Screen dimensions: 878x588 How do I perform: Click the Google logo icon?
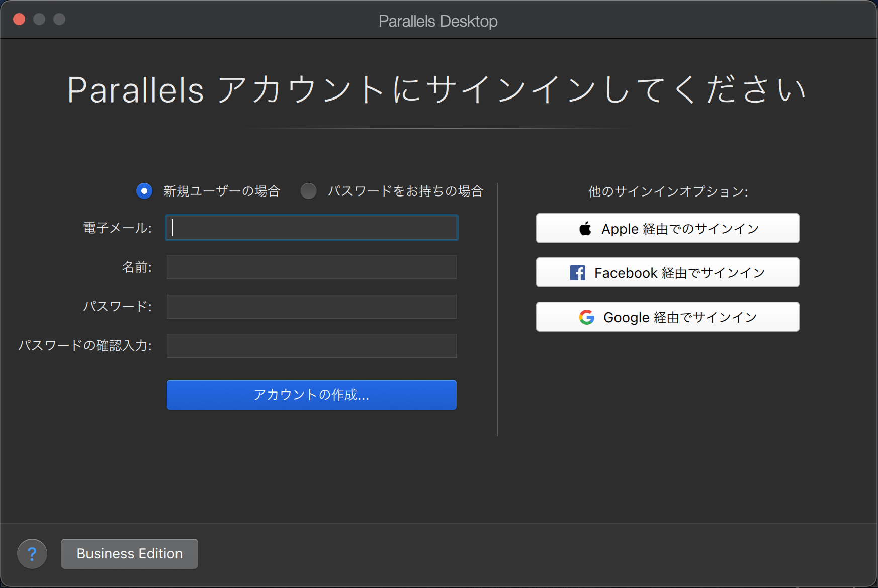point(586,317)
